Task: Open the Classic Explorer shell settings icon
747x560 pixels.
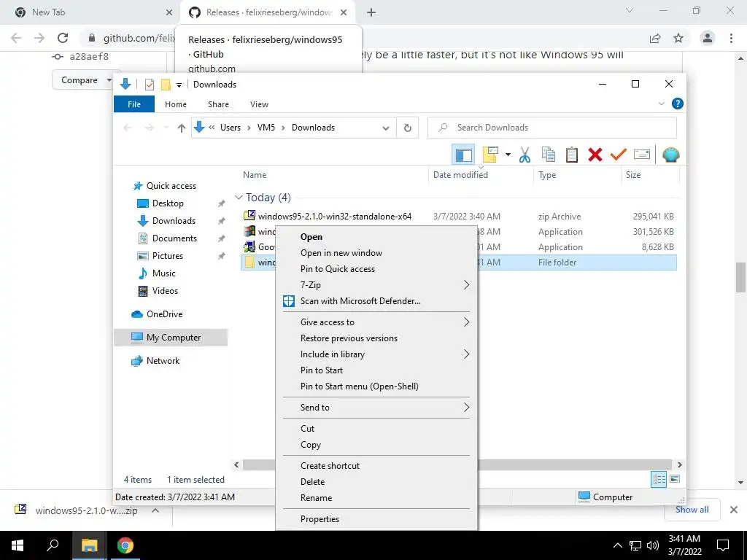Action: point(671,155)
